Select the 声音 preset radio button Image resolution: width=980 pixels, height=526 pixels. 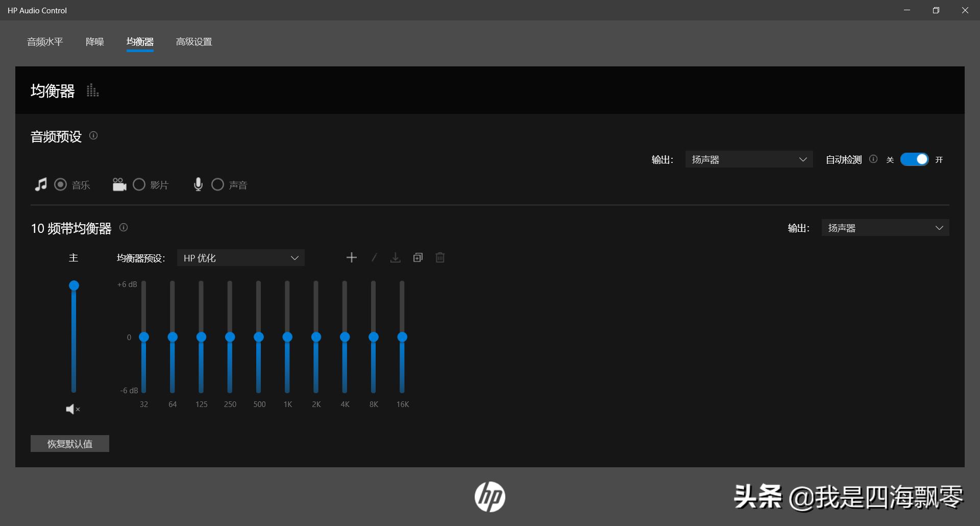click(217, 184)
